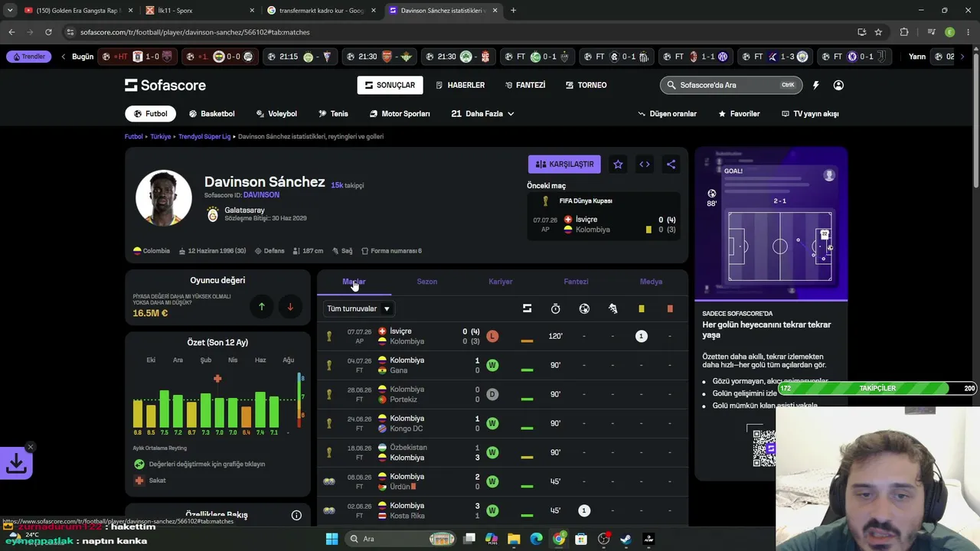
Task: Vote player value lower with down arrow
Action: pos(290,307)
